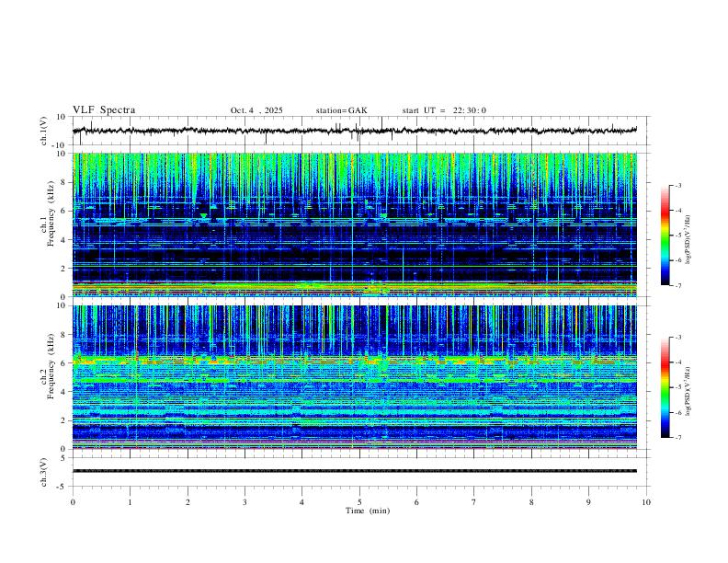Click time axis tick label "5"
Image resolution: width=728 pixels, height=563 pixels.
pyautogui.click(x=359, y=502)
